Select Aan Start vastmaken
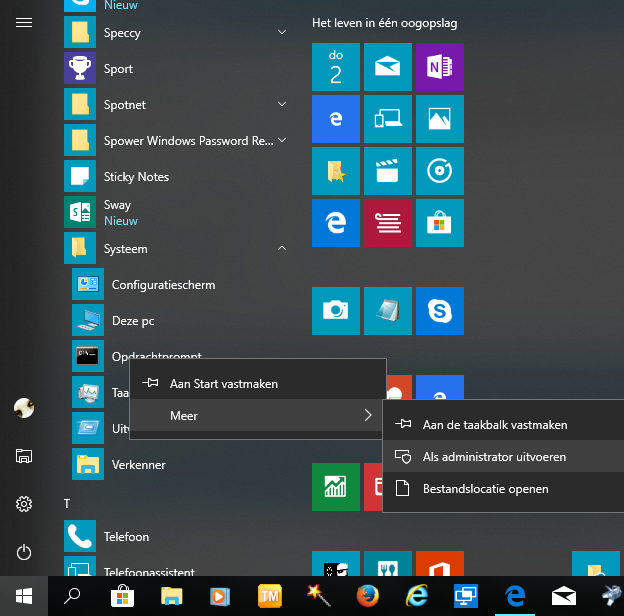This screenshot has height=616, width=624. pos(224,383)
